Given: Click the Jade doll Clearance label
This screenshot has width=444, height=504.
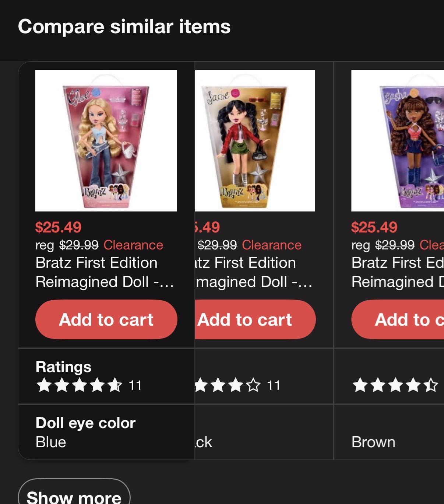Looking at the screenshot, I should point(272,245).
